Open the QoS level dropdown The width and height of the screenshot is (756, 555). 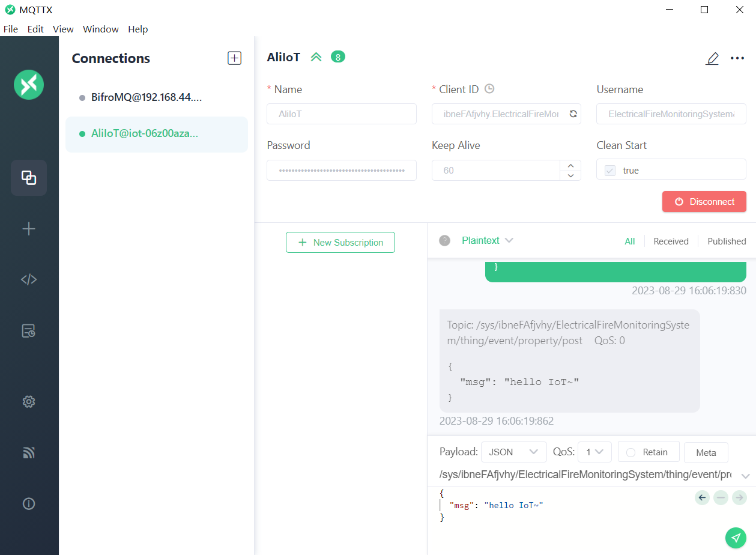pos(594,452)
